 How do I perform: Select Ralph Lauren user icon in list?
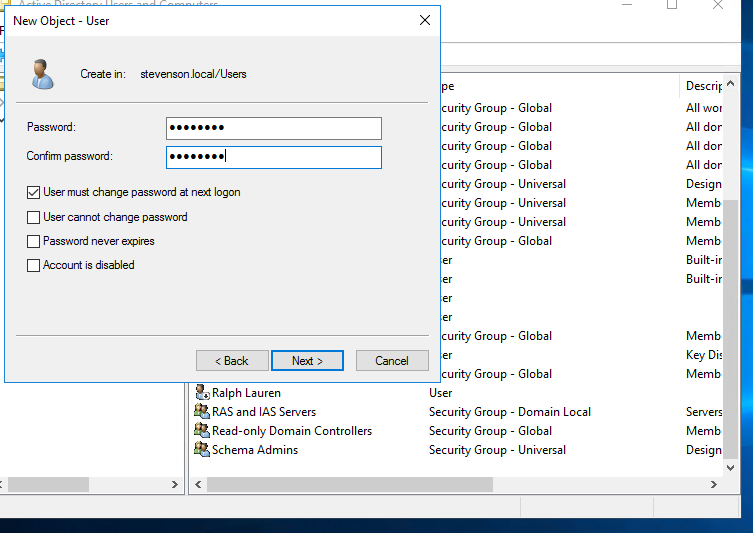pos(202,392)
